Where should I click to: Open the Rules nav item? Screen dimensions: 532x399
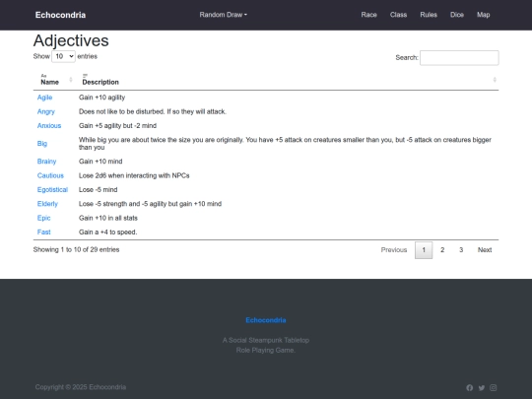(x=429, y=15)
